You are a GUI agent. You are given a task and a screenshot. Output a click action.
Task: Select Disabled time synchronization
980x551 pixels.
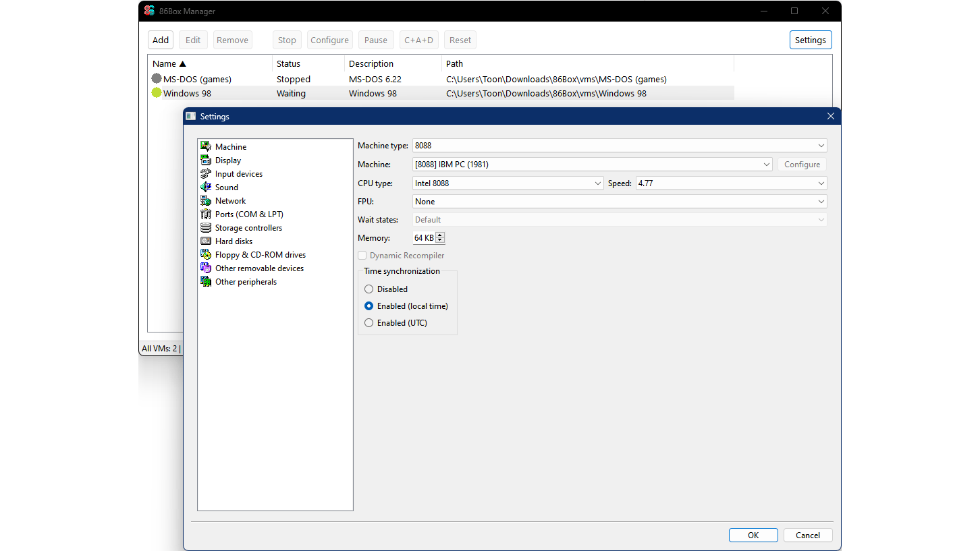pos(369,289)
